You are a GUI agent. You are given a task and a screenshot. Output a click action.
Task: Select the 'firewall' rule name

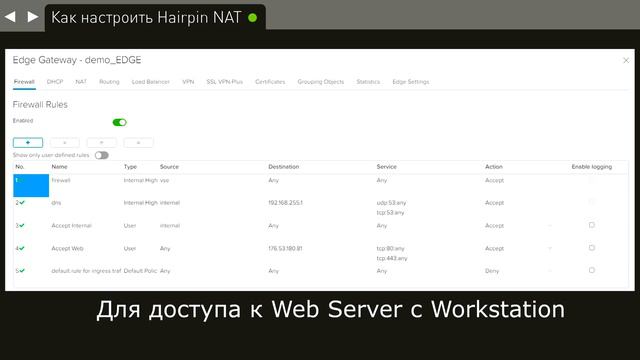coord(61,180)
